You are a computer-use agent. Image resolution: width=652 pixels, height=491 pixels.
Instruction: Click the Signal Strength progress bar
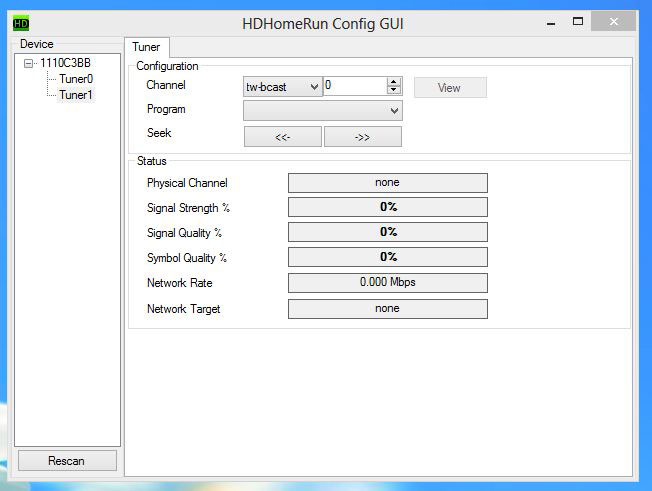point(388,207)
